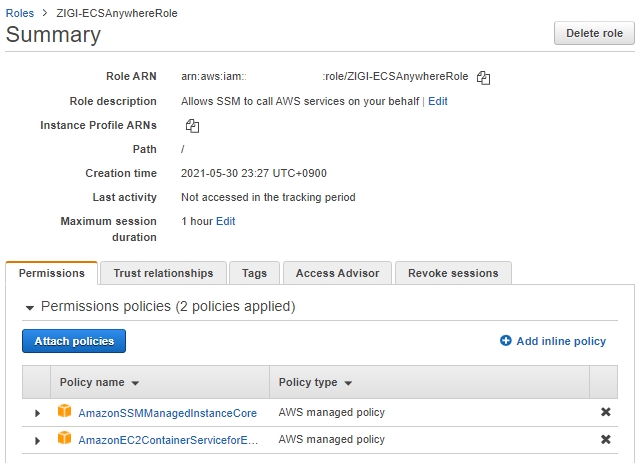Click the Summary heading
638x463 pixels.
click(53, 34)
